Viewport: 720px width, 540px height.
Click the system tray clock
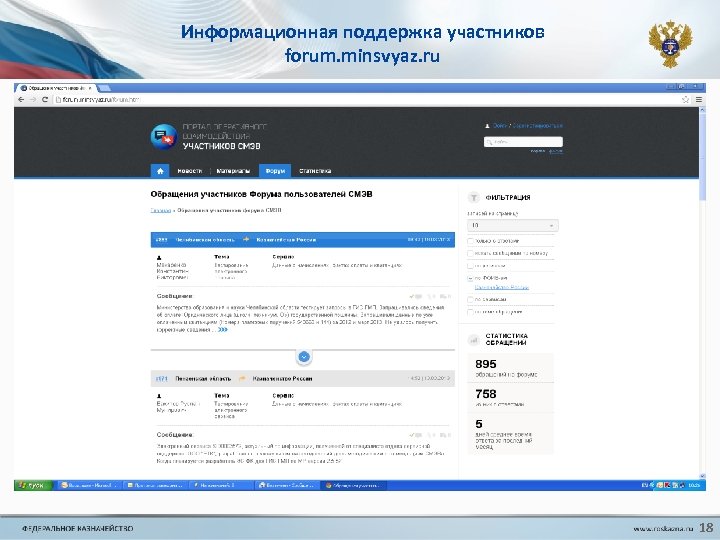coord(694,485)
